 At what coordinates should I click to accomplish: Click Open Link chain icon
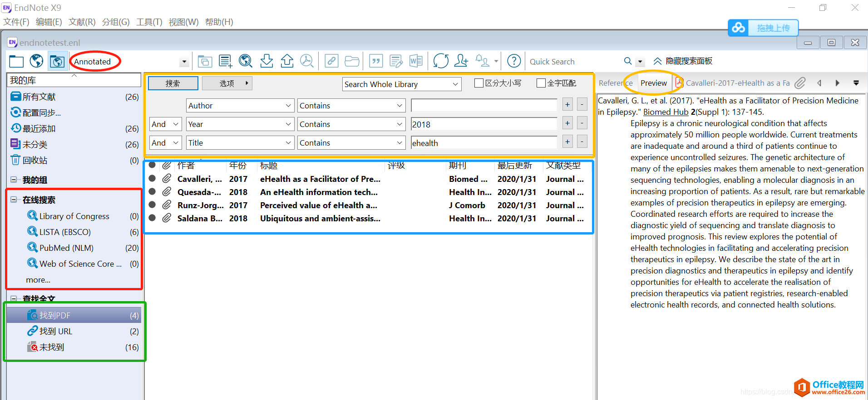pyautogui.click(x=331, y=61)
